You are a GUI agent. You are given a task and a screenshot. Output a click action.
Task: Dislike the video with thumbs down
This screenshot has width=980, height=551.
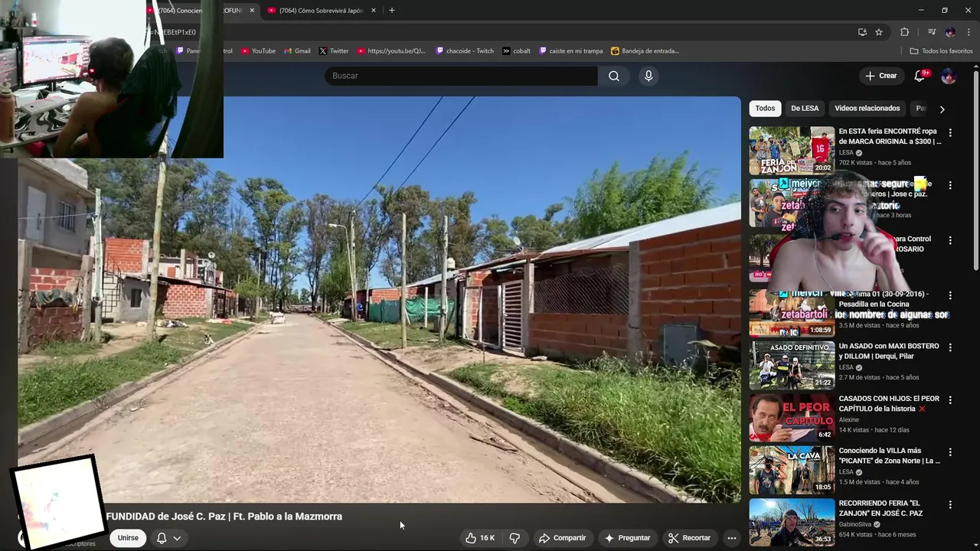(514, 538)
